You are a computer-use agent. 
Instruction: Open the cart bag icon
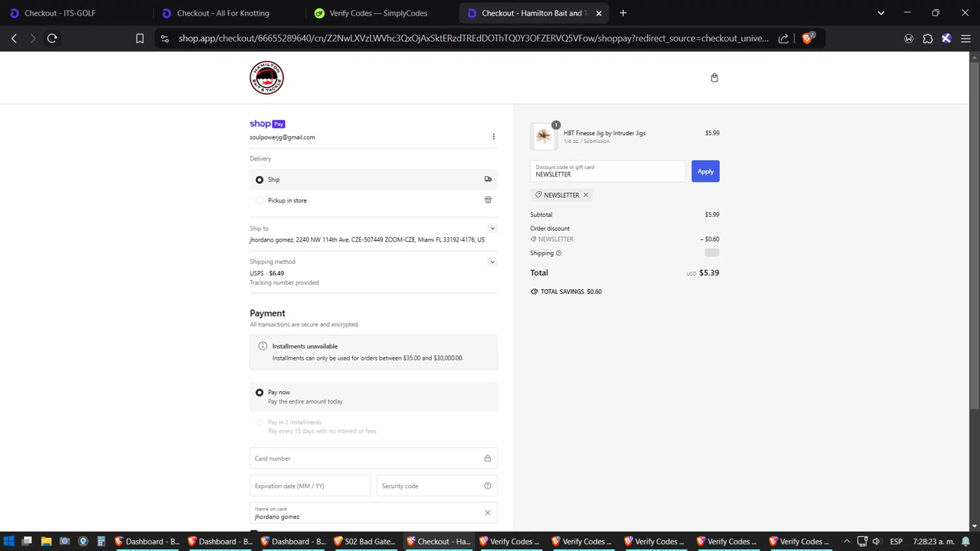click(x=714, y=78)
